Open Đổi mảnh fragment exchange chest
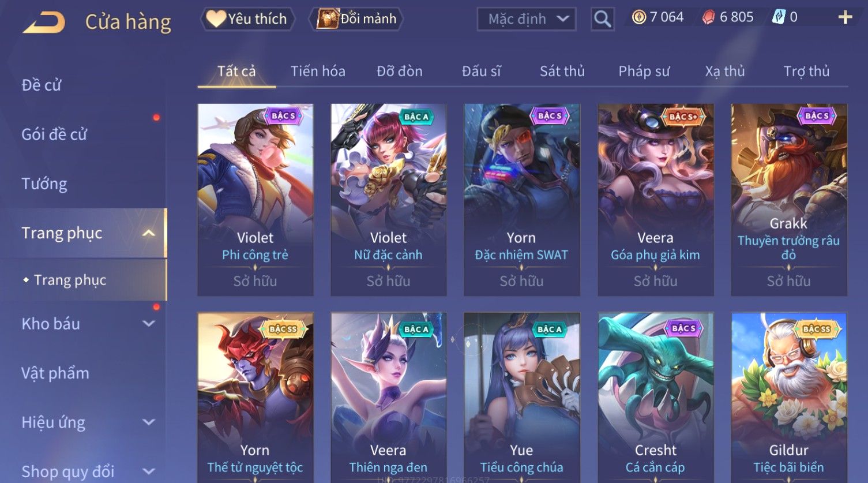The image size is (868, 483). (x=356, y=19)
